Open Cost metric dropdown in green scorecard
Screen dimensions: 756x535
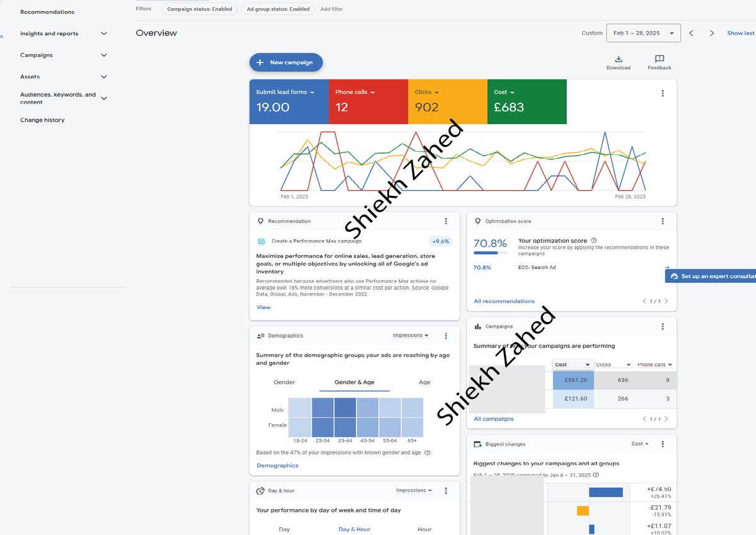click(x=504, y=92)
